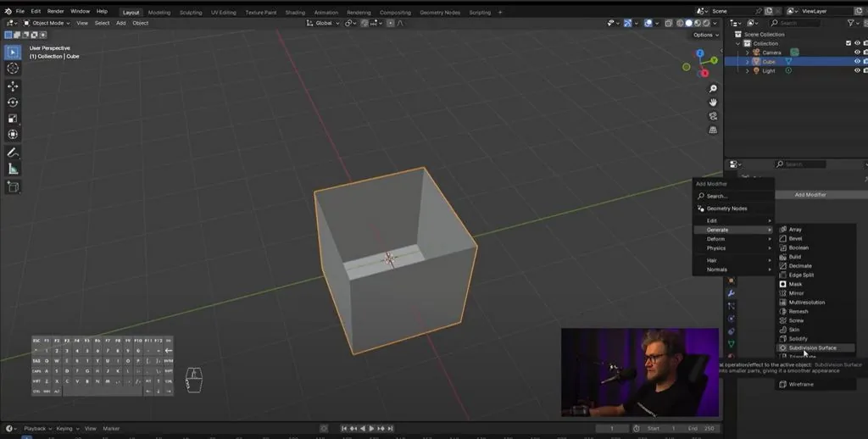Viewport: 868px width, 439px height.
Task: Hide the Light with its eye icon
Action: [858, 71]
